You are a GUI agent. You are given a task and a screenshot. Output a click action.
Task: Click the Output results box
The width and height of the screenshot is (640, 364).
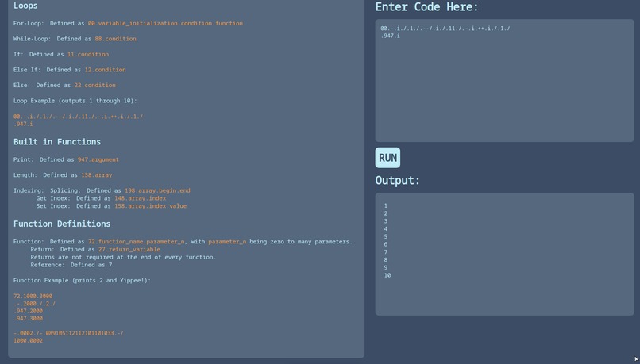pyautogui.click(x=504, y=254)
